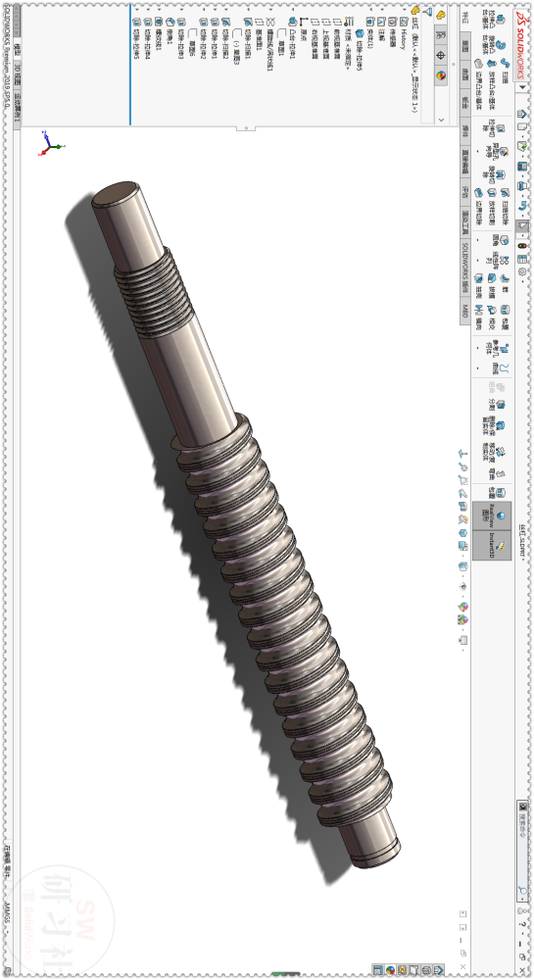
Task: Click the Save icon in quick access bar
Action: (x=522, y=167)
